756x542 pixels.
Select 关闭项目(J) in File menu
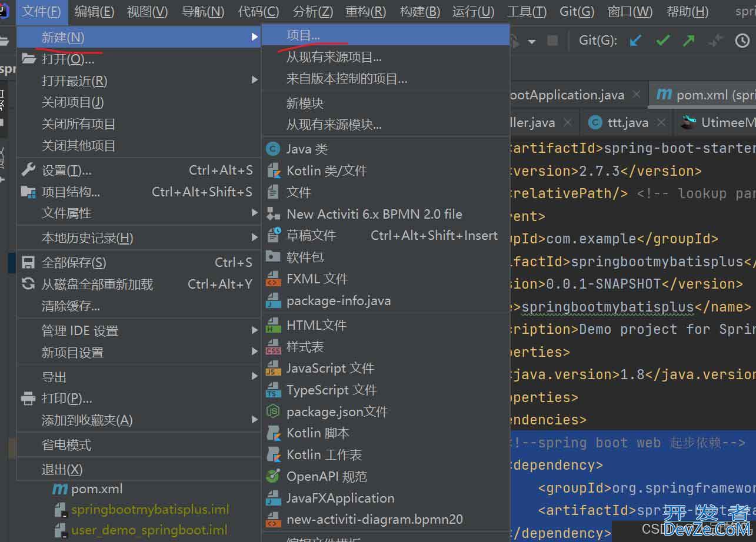[x=139, y=102]
